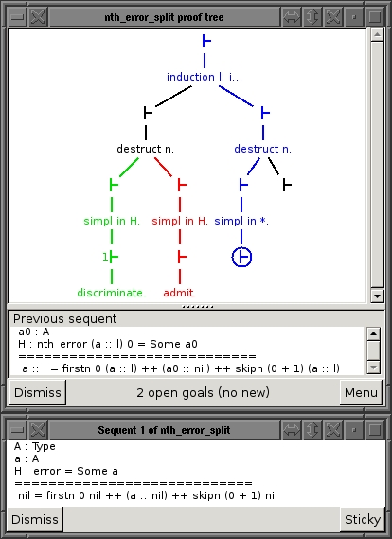Toggle the Sticky button on sequent window
This screenshot has width=392, height=539.
pyautogui.click(x=363, y=519)
